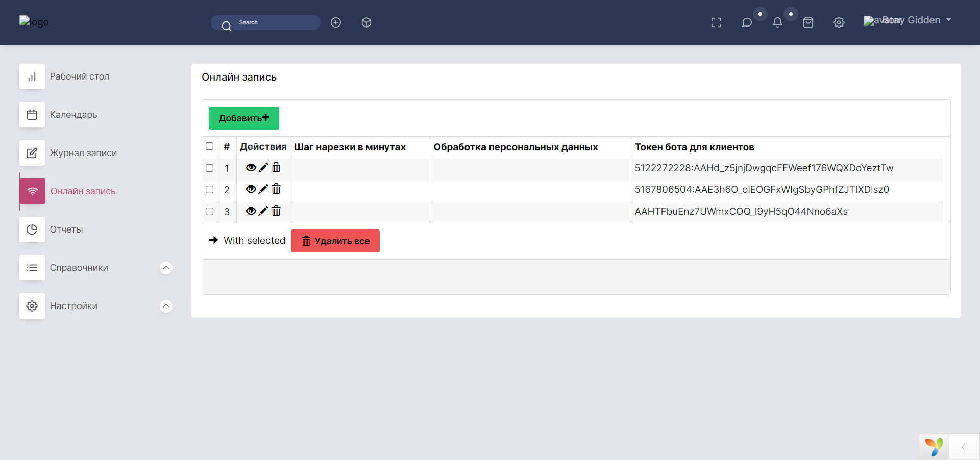Click the With selected label
The image size is (980, 460).
click(x=255, y=240)
